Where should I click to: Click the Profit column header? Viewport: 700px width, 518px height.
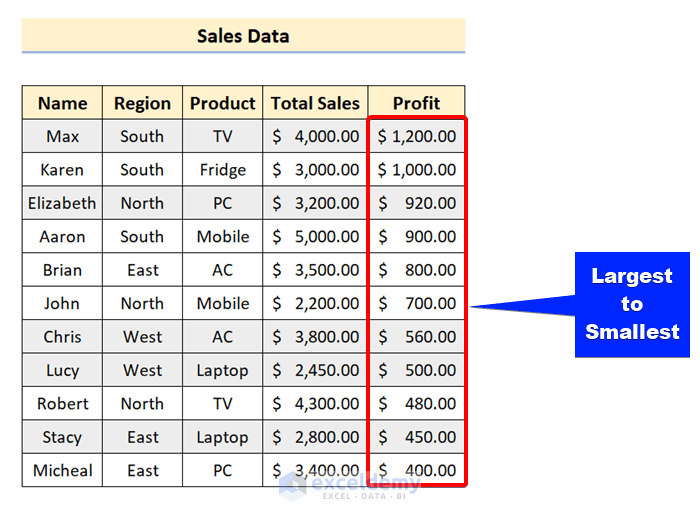coord(416,103)
